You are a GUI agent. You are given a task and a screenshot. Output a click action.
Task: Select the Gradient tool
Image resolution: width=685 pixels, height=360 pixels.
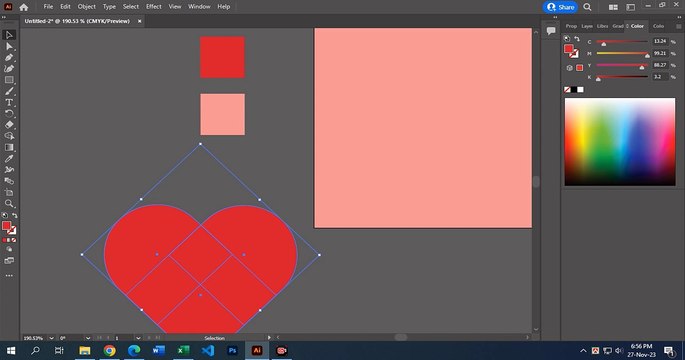9,148
